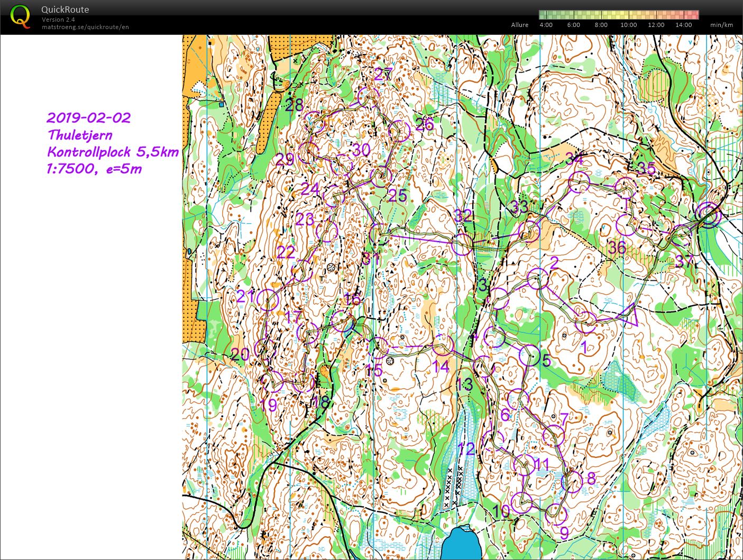Click the Thuletjern map title text

click(x=79, y=135)
